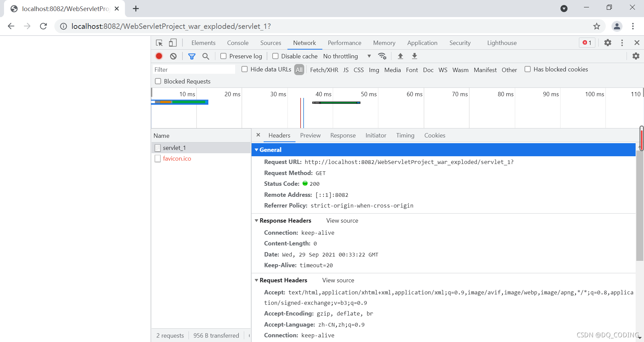
Task: Open the Application panel
Action: [422, 43]
